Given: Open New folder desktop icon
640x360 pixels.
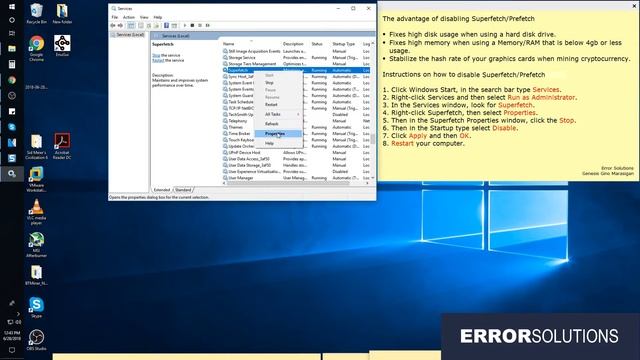Looking at the screenshot, I should 62,13.
